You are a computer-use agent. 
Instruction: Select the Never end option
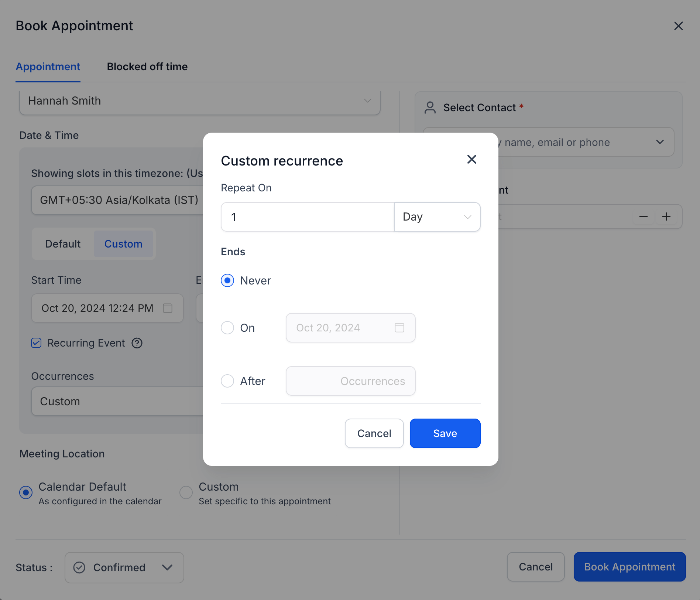tap(227, 280)
